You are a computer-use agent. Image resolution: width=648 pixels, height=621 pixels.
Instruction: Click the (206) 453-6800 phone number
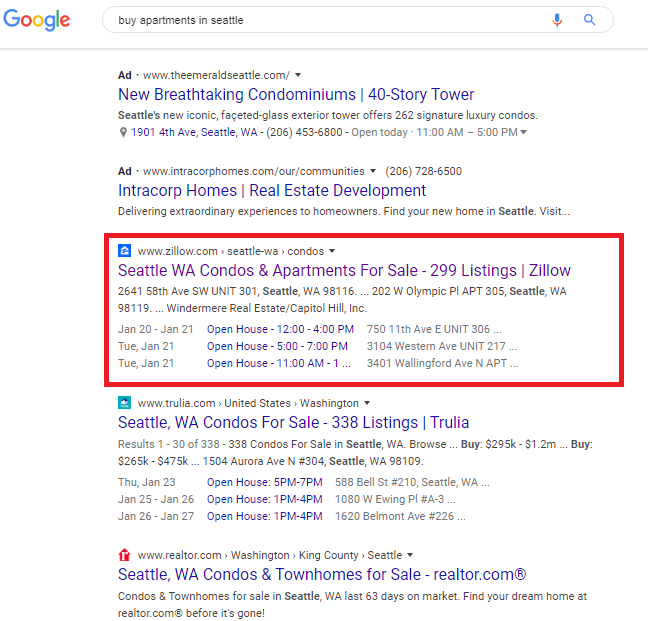[x=305, y=132]
